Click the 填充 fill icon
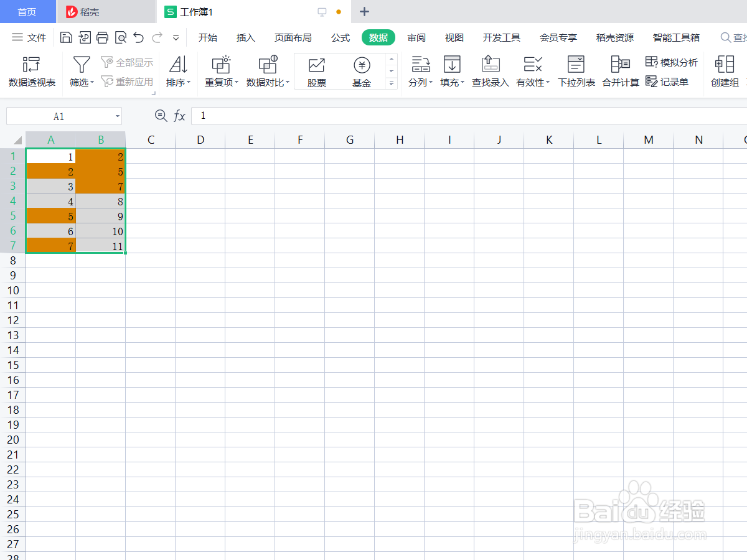This screenshot has width=747, height=560. 452,64
